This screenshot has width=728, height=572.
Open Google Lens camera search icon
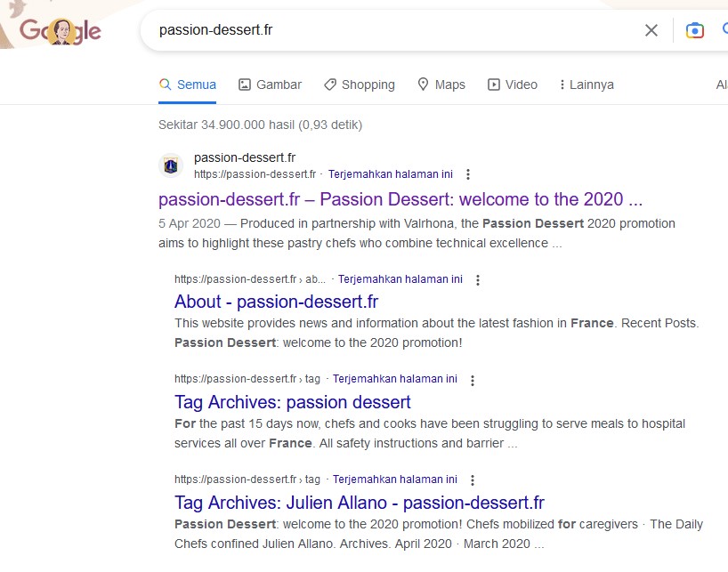[x=695, y=30]
